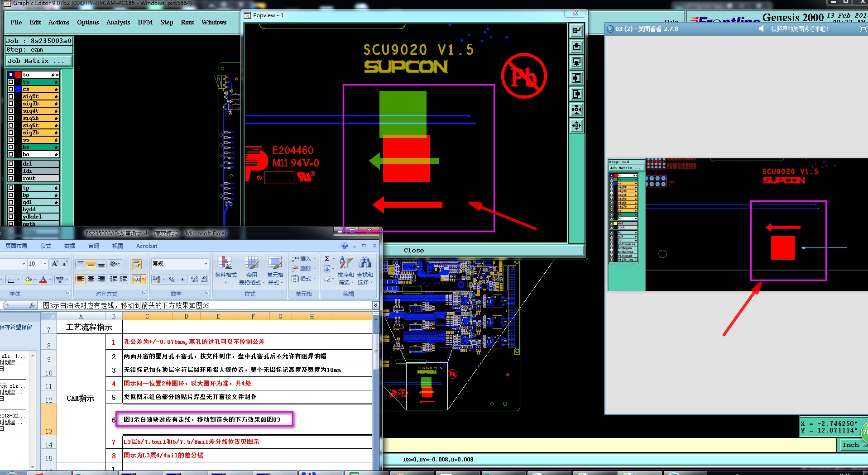Open the fill color dropdown arrow
This screenshot has height=475, width=868.
point(35,280)
